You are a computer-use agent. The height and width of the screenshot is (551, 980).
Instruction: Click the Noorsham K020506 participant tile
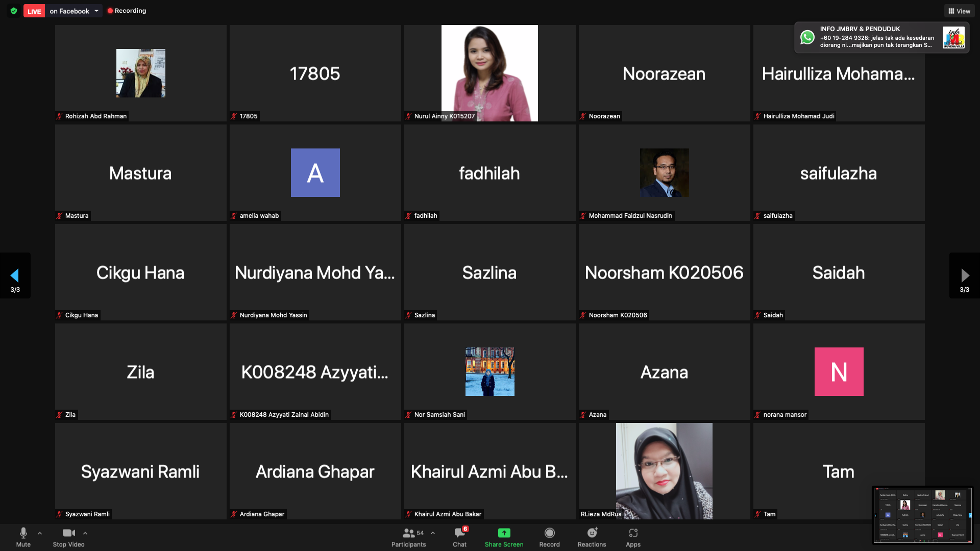665,272
